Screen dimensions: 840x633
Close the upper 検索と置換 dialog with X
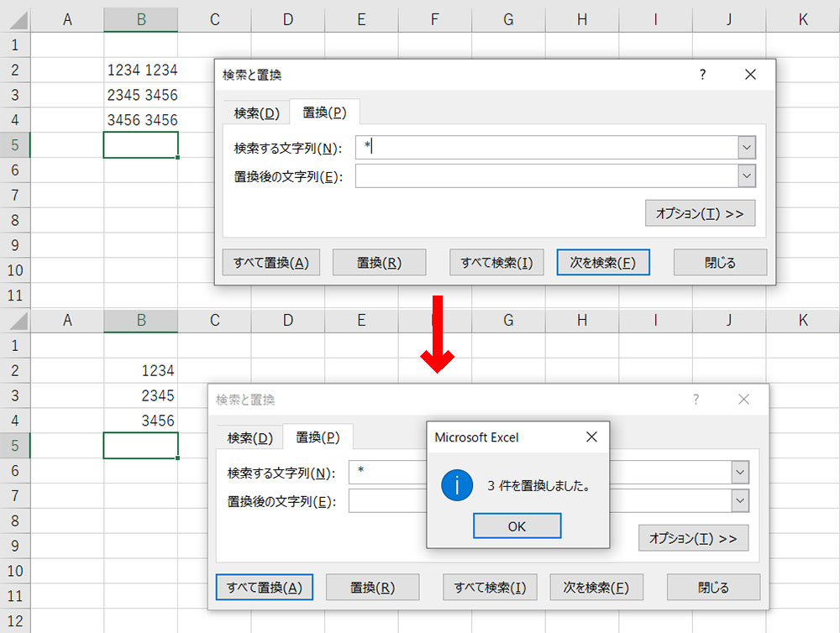coord(750,75)
